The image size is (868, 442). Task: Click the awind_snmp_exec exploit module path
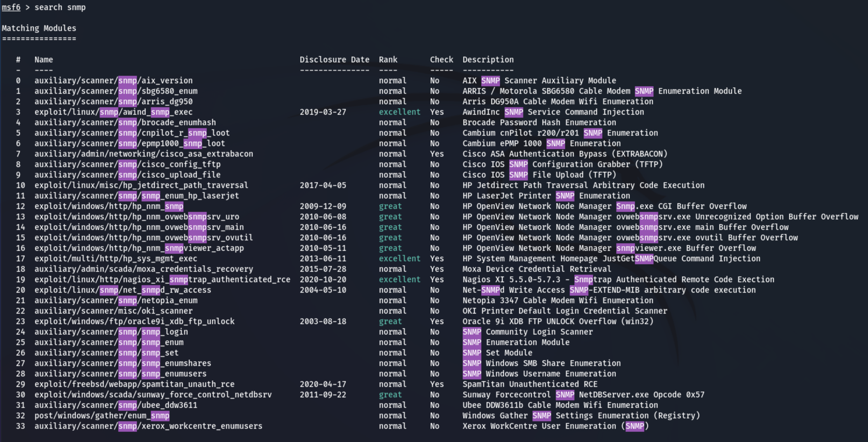tap(113, 112)
